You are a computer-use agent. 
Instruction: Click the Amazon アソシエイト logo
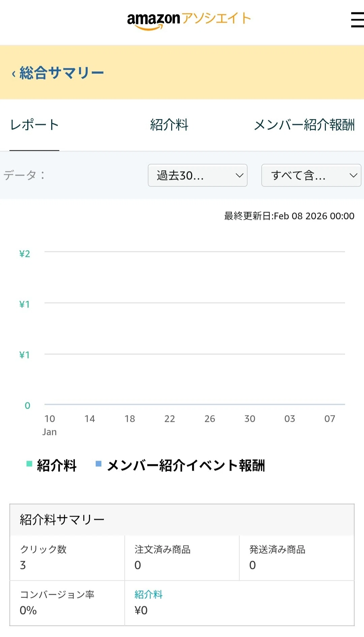coord(189,21)
